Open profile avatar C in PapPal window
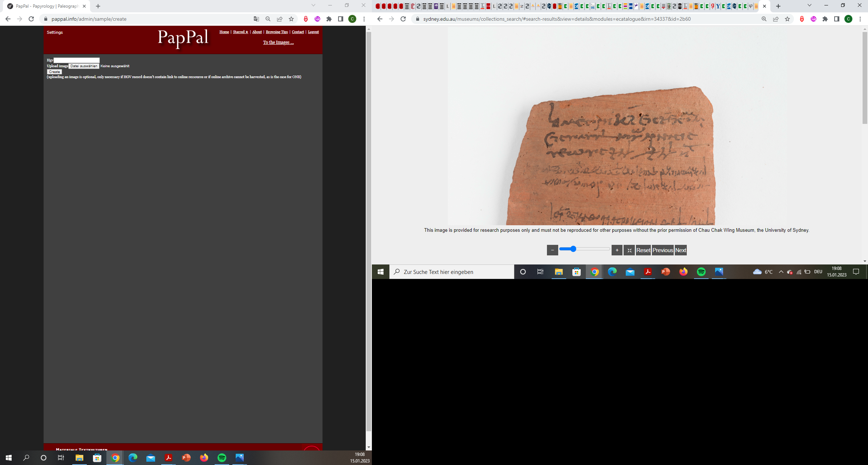 352,19
